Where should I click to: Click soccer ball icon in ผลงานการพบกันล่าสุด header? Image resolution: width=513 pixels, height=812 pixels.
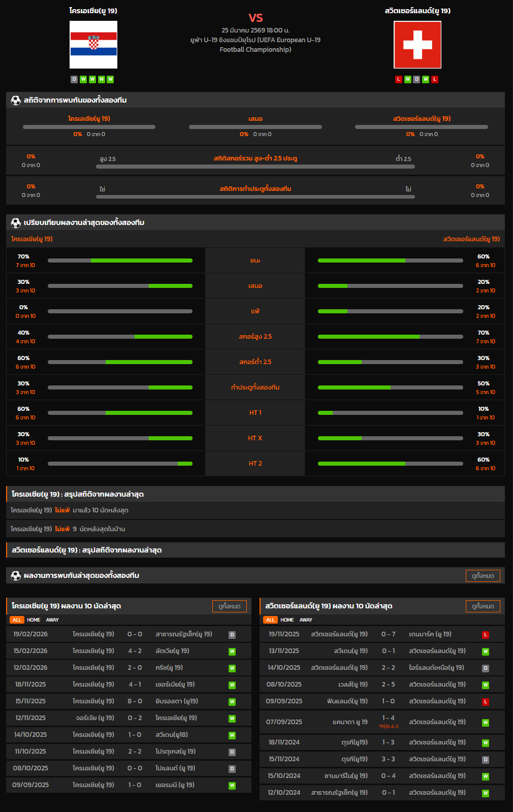[16, 576]
